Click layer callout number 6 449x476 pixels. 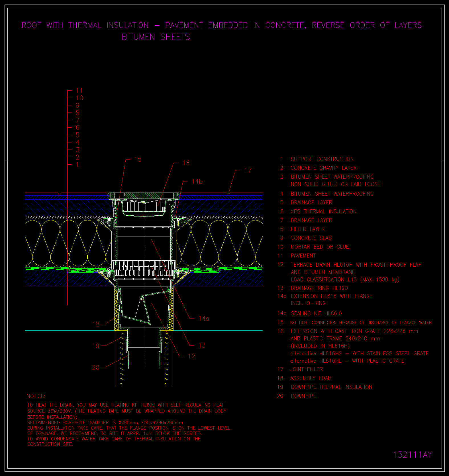[77, 128]
